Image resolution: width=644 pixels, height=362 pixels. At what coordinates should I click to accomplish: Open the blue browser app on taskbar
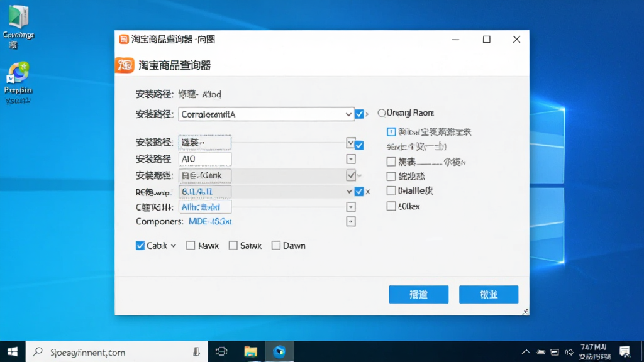pyautogui.click(x=279, y=351)
